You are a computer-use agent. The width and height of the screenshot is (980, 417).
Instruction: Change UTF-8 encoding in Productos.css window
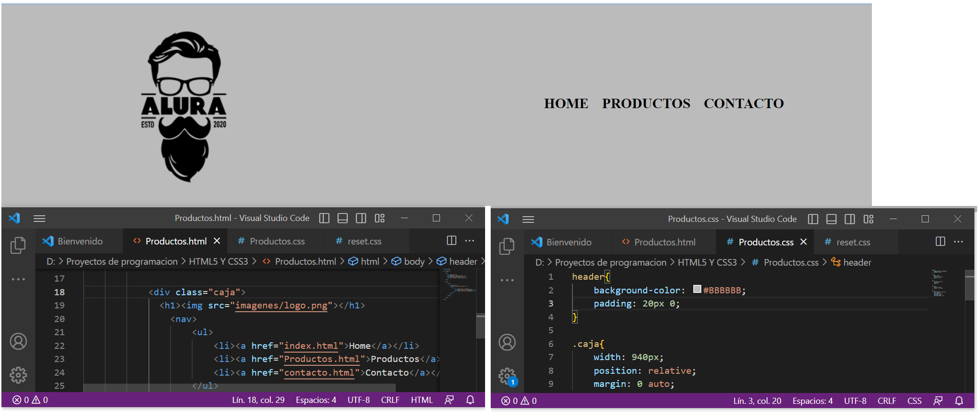pos(855,401)
